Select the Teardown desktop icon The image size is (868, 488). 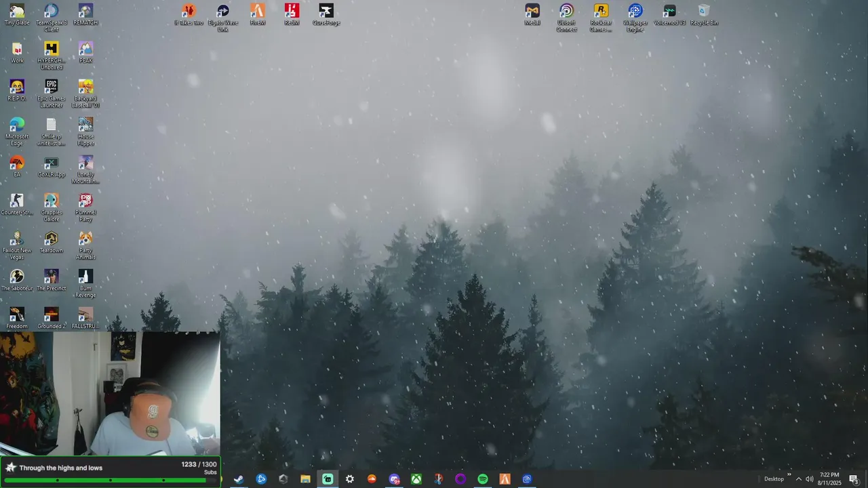tap(52, 242)
